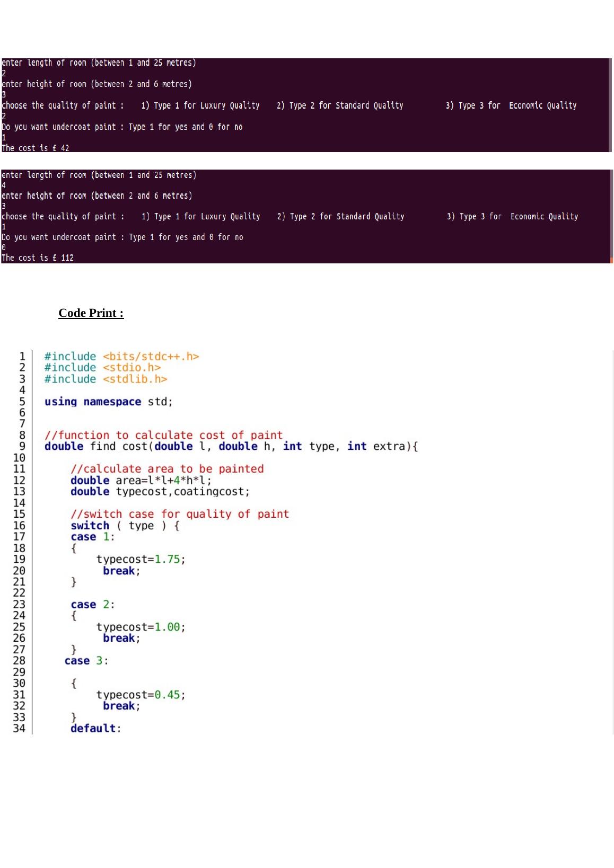Click 'using namespace std;' code line
Viewport: 614px width, 868px height.
[x=108, y=402]
